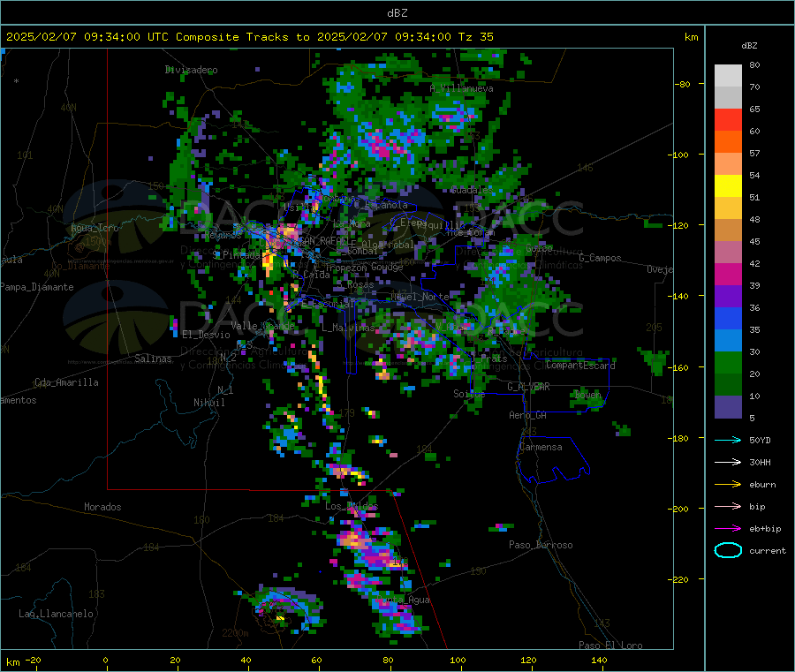Screen dimensions: 795x672
Task: Click the green 30 dBZ color swatch
Action: coord(728,362)
